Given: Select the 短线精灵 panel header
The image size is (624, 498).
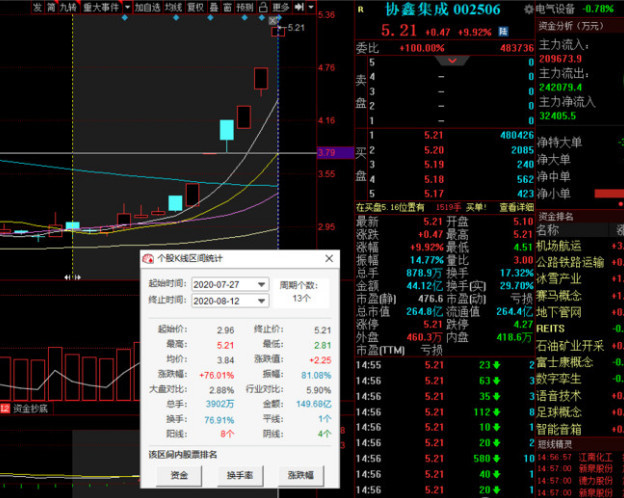Looking at the screenshot, I should 555,444.
